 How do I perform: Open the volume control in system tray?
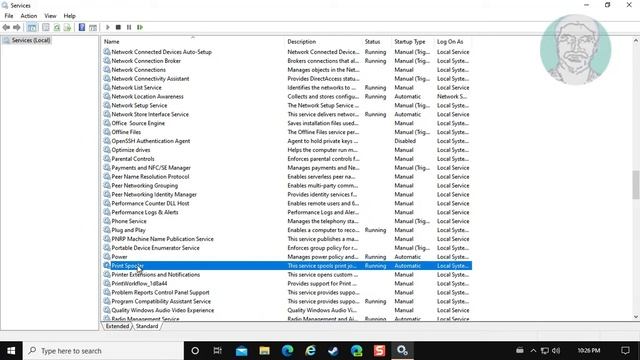coord(556,351)
